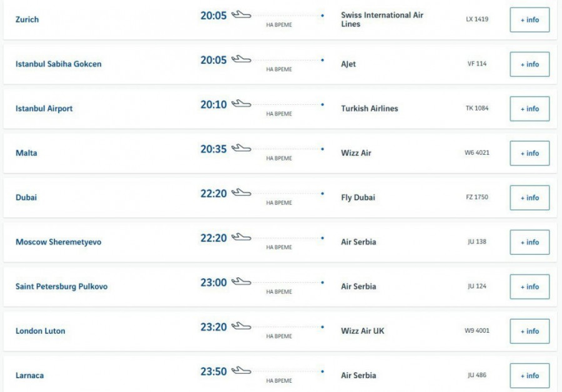
Task: Click the Larnaca destination name
Action: pyautogui.click(x=30, y=376)
